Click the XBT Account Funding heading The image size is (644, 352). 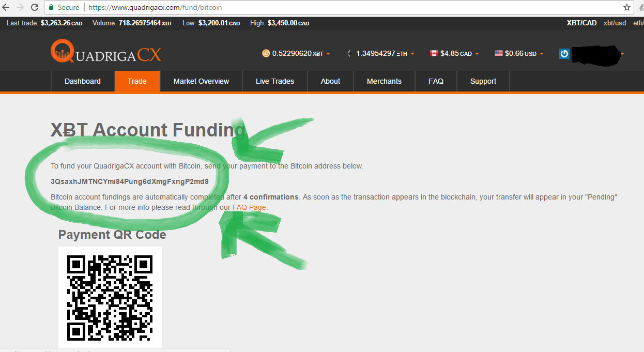[148, 130]
